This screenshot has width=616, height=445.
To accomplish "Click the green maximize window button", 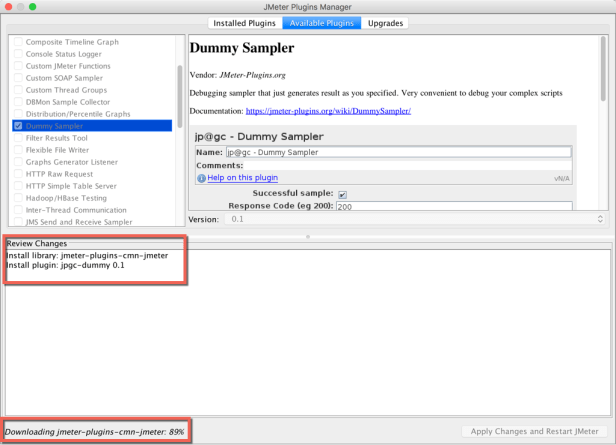I will [x=33, y=7].
